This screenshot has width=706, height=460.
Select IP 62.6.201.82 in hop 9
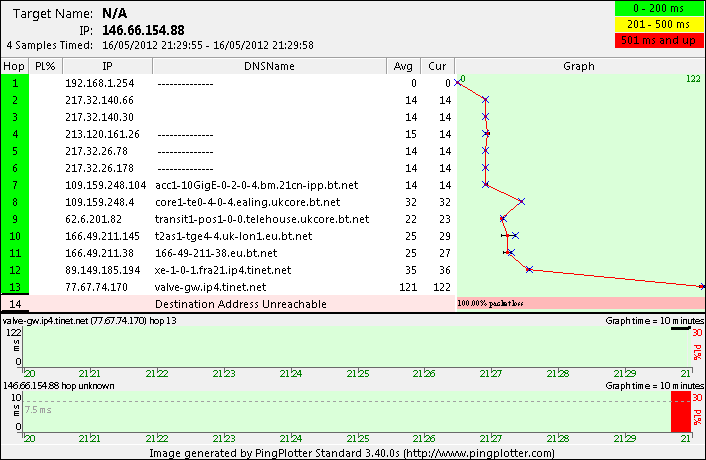pyautogui.click(x=93, y=219)
